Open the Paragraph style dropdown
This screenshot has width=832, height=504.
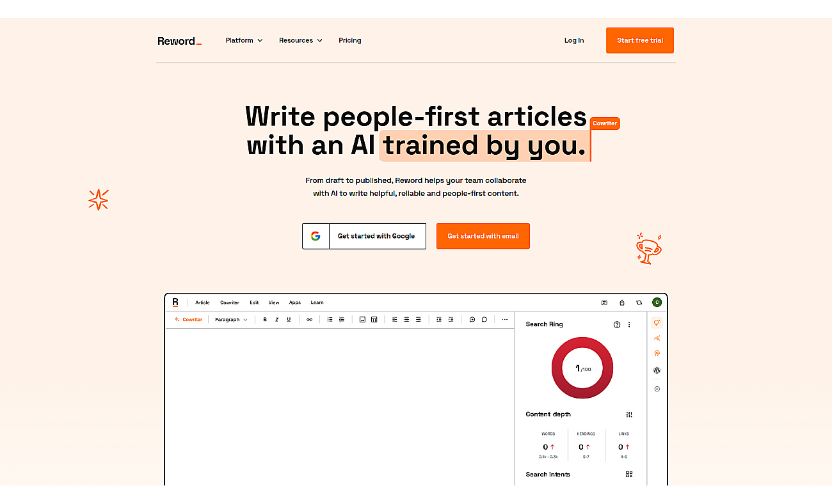(x=231, y=320)
